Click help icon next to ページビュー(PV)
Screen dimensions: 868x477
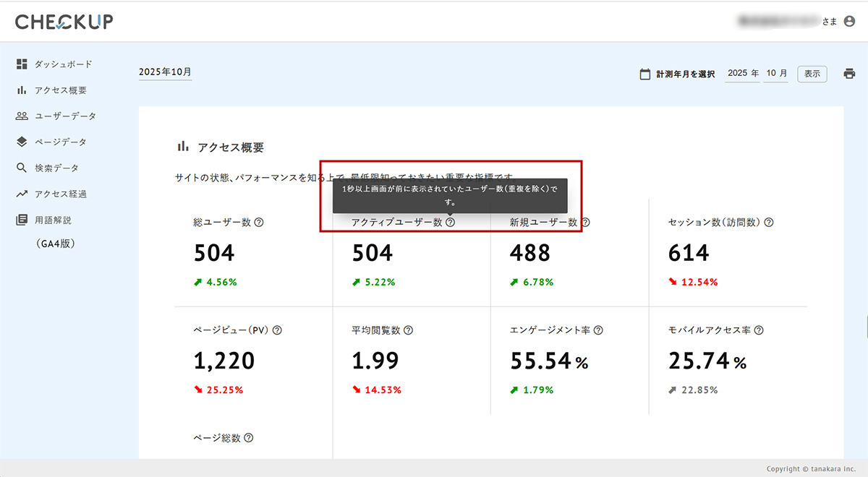point(276,330)
